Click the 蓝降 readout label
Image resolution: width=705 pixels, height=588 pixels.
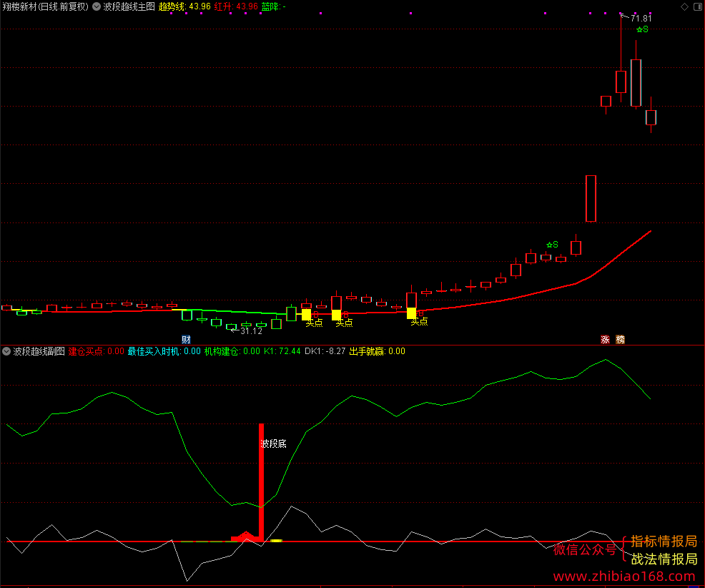[273, 6]
